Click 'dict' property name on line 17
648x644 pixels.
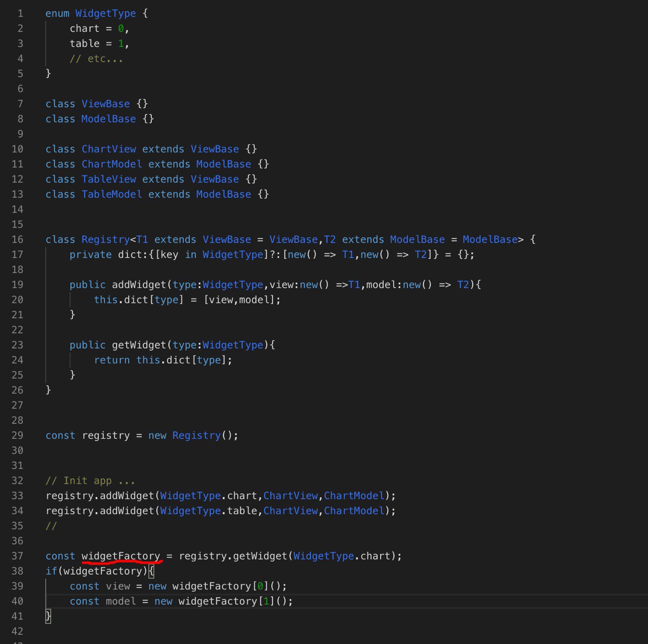pos(130,254)
